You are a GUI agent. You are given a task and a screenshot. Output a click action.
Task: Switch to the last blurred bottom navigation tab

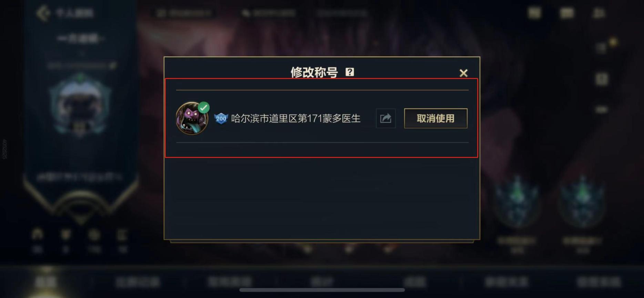point(599,282)
